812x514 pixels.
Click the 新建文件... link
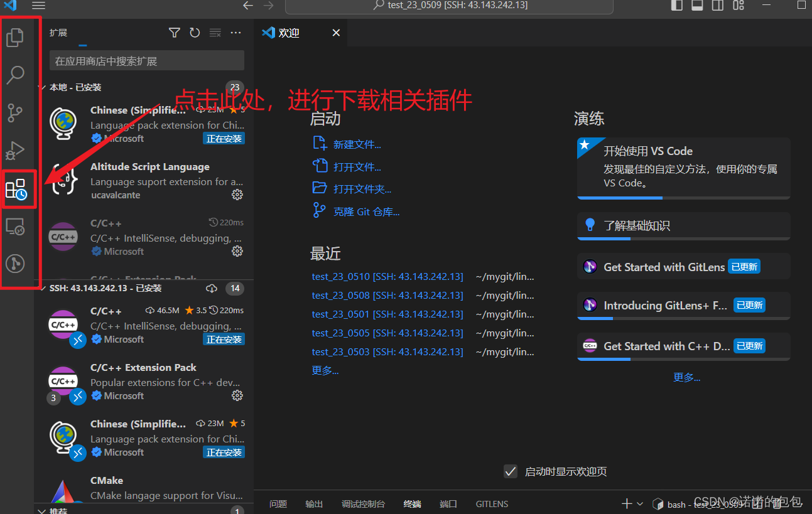[357, 144]
